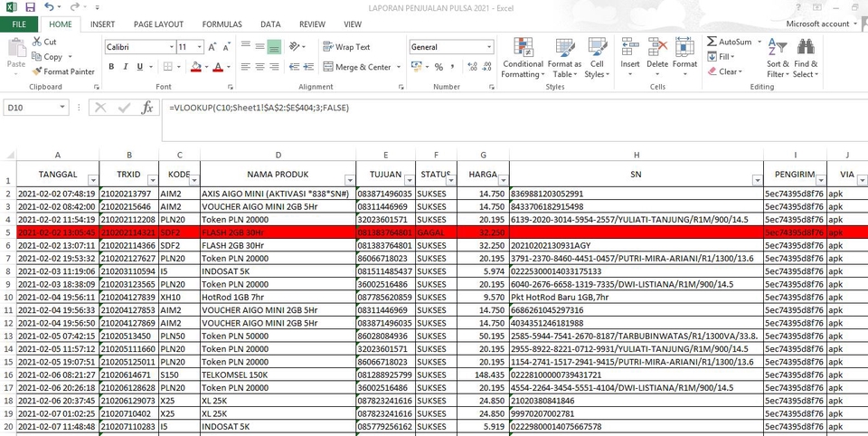Open the font name Calibri dropdown
This screenshot has width=868, height=436.
(x=172, y=47)
